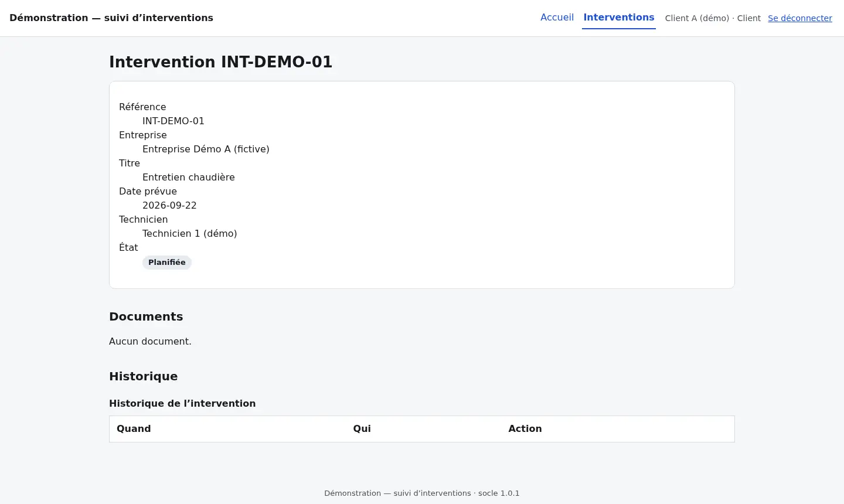The height and width of the screenshot is (504, 844).
Task: Click the Planifiée status badge
Action: point(167,263)
